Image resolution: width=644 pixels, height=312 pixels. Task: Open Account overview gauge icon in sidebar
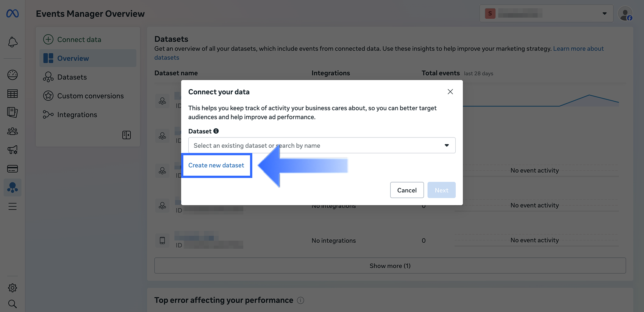click(13, 75)
